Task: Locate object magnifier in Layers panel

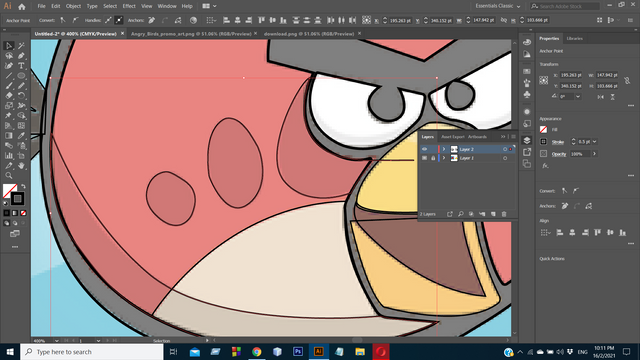Action: (460, 214)
